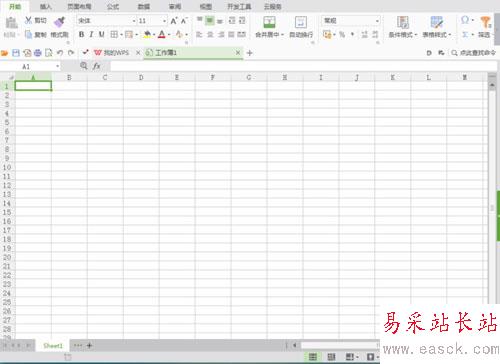This screenshot has width=500, height=364.
Task: Click the save disk icon in quick toolbar
Action: coord(16,53)
